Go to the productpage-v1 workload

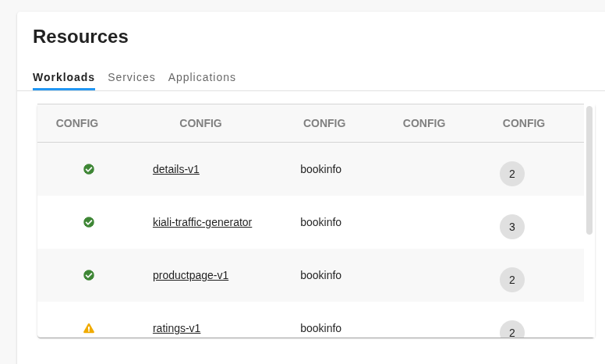190,275
